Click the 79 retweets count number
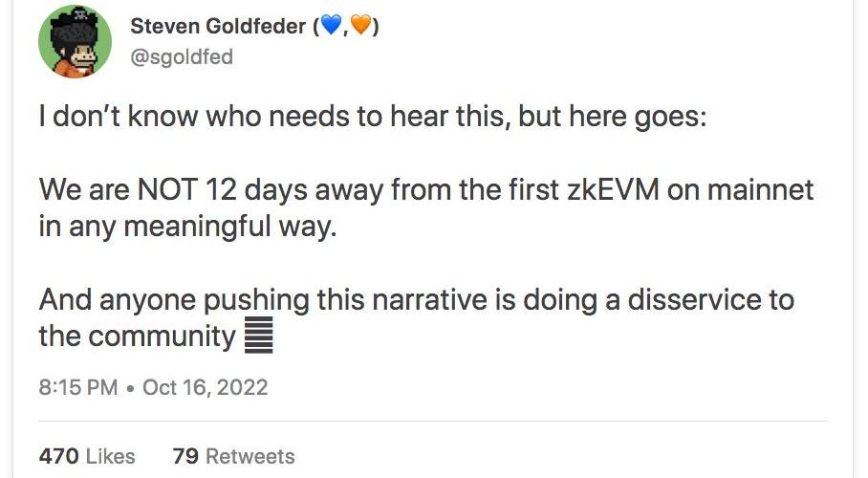868x478 pixels. pyautogui.click(x=185, y=456)
